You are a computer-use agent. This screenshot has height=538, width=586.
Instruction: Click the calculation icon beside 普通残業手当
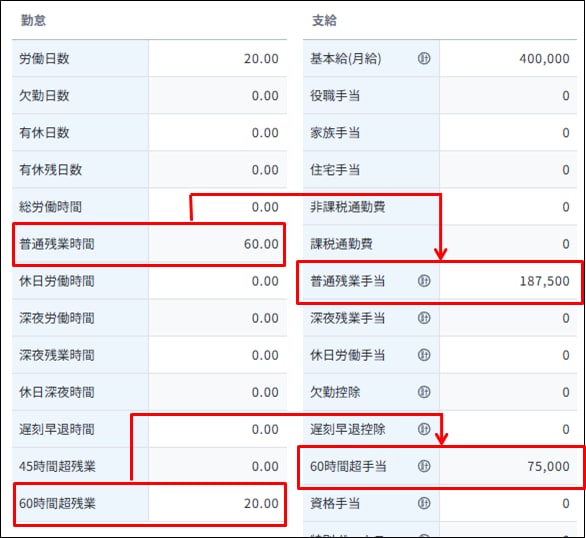pos(424,281)
